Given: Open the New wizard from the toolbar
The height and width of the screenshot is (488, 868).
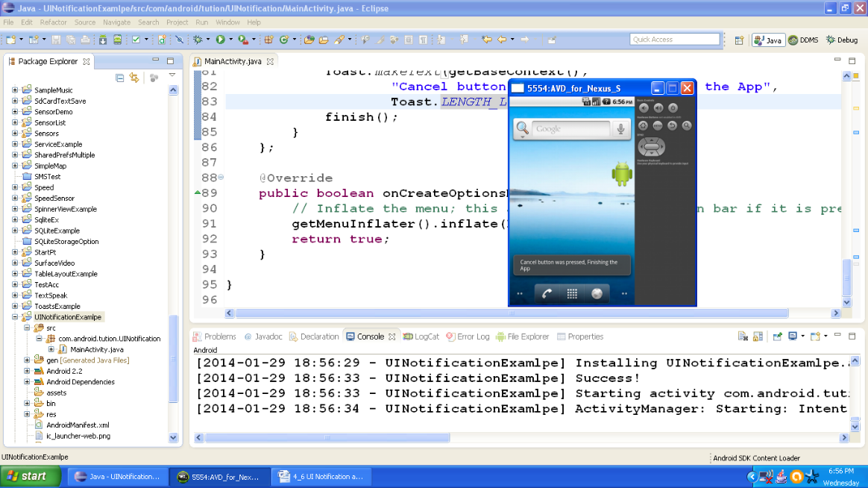Looking at the screenshot, I should coord(10,39).
